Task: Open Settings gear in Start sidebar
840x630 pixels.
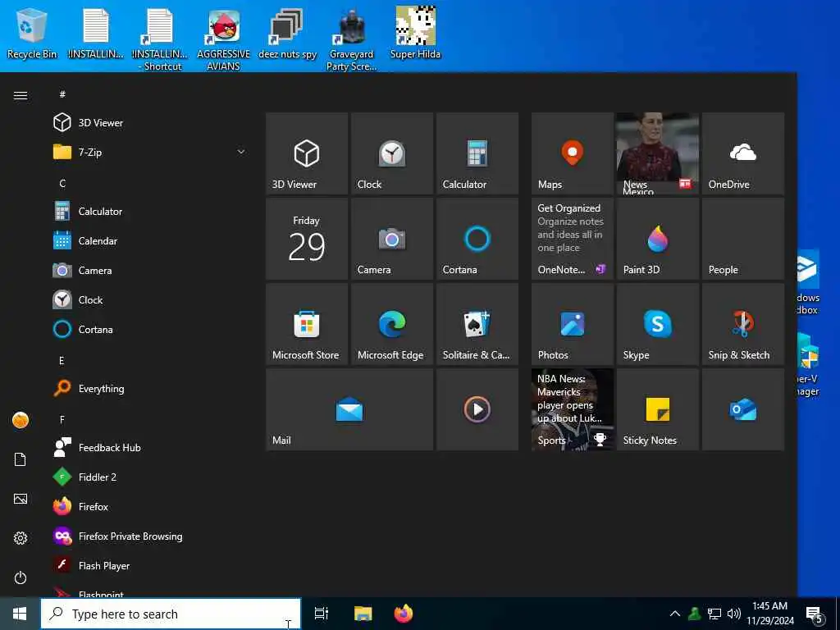Action: tap(21, 538)
